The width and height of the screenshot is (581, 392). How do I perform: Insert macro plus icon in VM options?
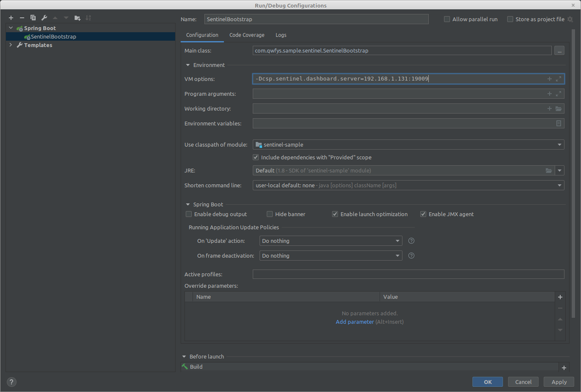(550, 79)
